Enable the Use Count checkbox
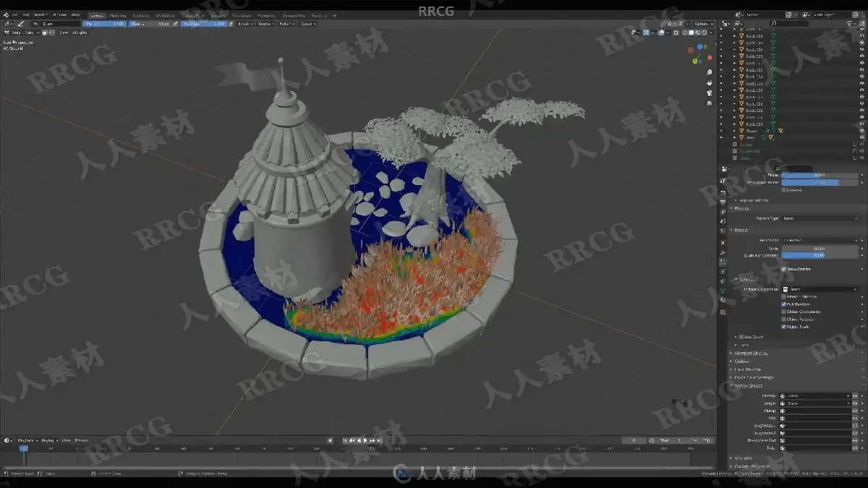The width and height of the screenshot is (868, 488). (x=740, y=337)
